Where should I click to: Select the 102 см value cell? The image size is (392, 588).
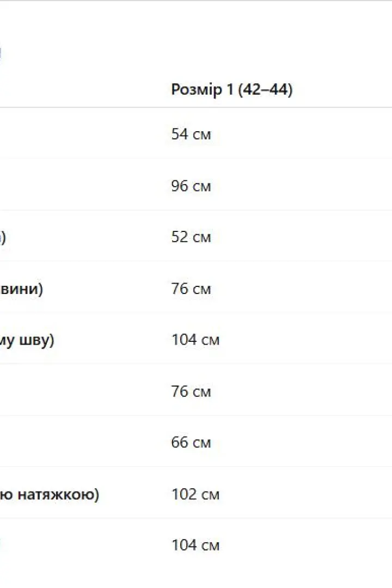(195, 494)
